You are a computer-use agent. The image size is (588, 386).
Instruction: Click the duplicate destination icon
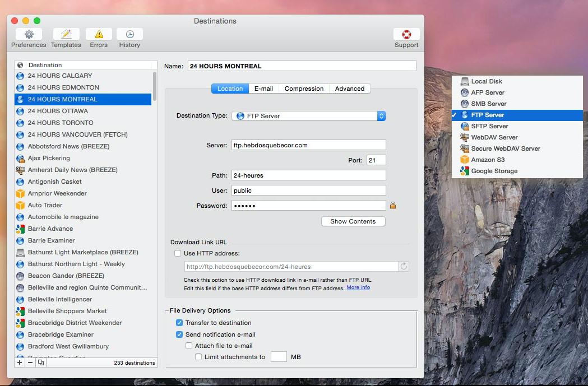41,362
